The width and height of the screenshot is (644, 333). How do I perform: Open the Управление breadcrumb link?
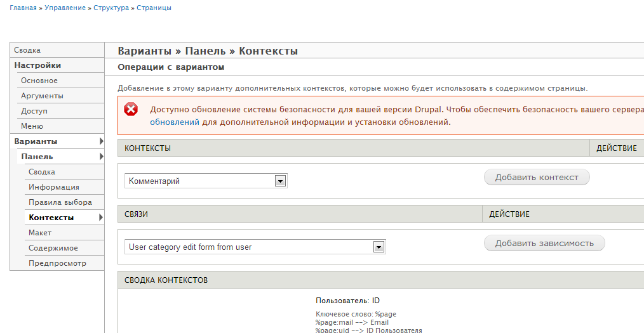coord(65,8)
